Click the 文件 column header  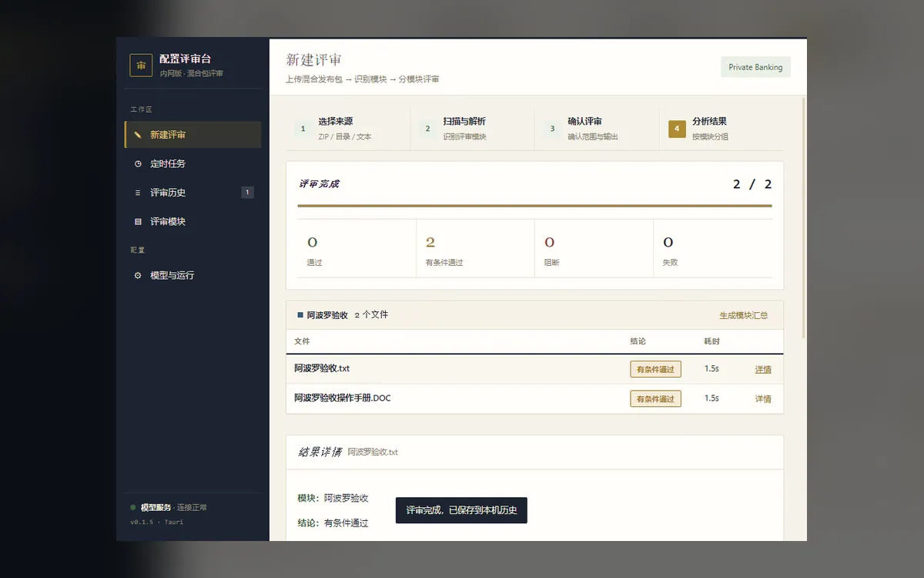tap(302, 341)
